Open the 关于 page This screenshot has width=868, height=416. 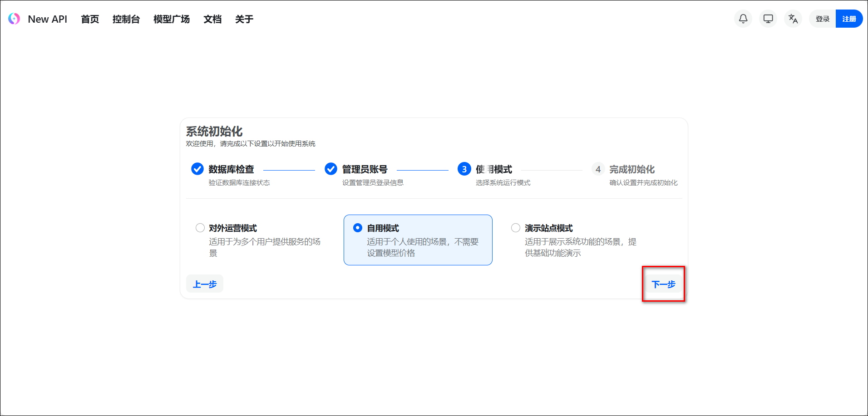tap(244, 19)
